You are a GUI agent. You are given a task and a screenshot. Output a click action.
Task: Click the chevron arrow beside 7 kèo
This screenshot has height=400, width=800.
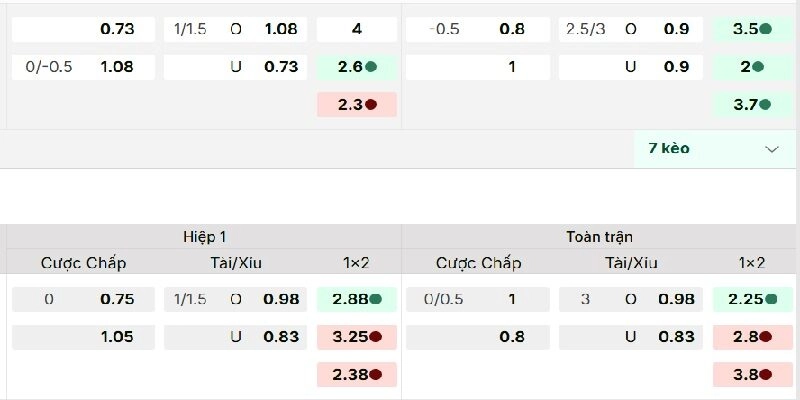point(772,149)
